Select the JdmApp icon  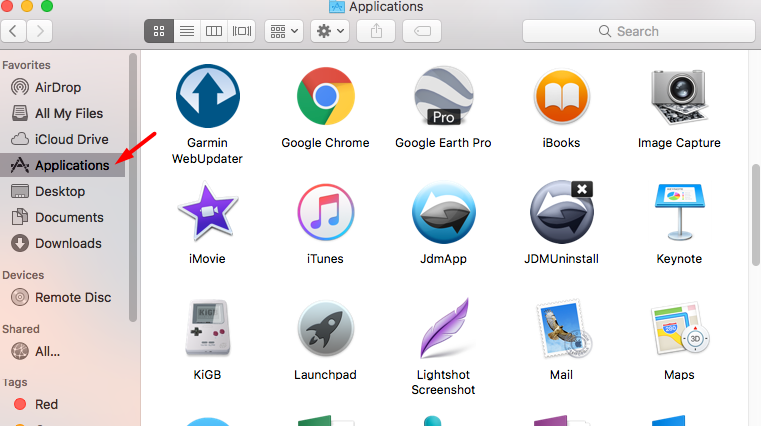444,212
